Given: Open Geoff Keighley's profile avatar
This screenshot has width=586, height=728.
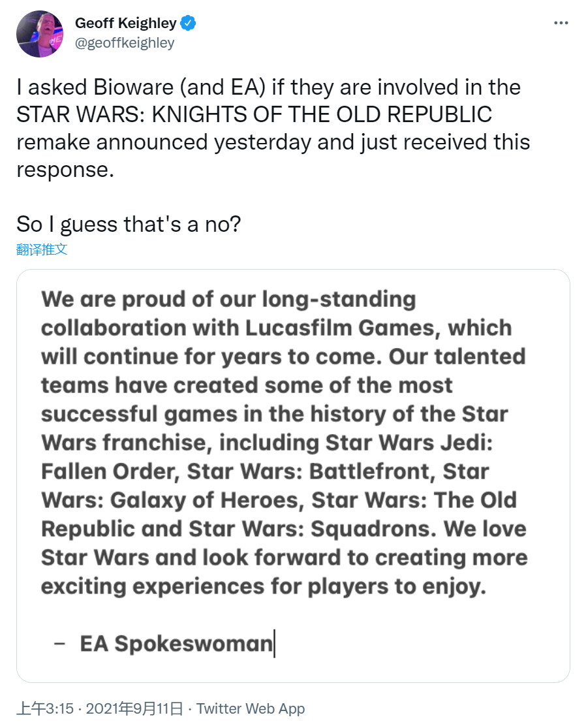Looking at the screenshot, I should click(x=40, y=35).
